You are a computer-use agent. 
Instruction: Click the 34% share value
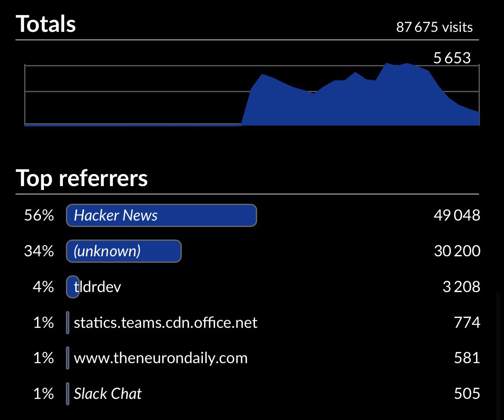39,251
